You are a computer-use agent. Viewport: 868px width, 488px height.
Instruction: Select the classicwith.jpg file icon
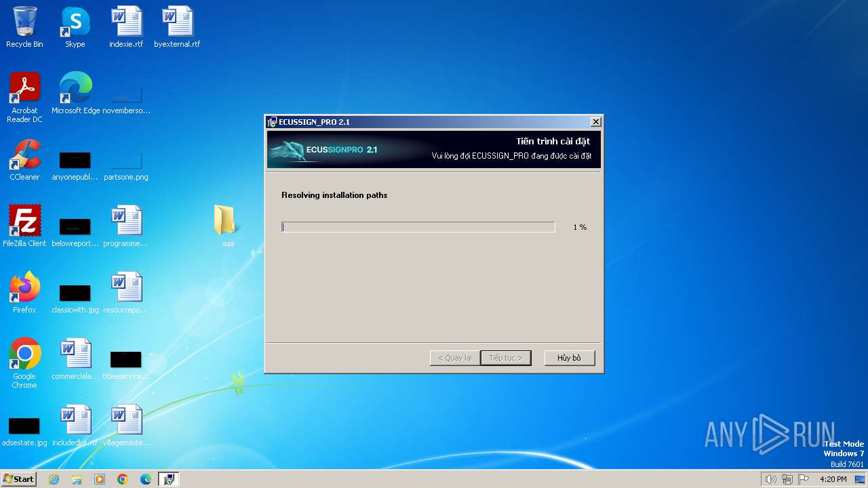[x=75, y=298]
